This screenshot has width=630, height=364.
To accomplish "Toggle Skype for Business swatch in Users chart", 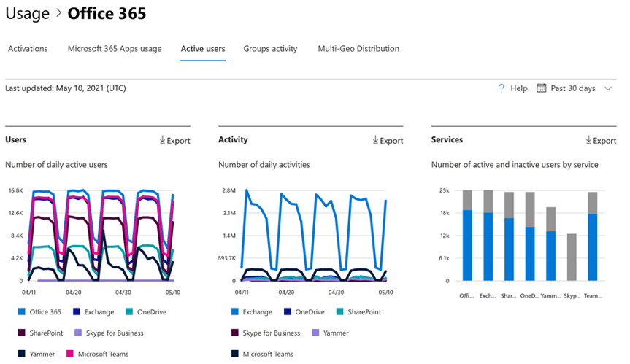I will pyautogui.click(x=78, y=333).
